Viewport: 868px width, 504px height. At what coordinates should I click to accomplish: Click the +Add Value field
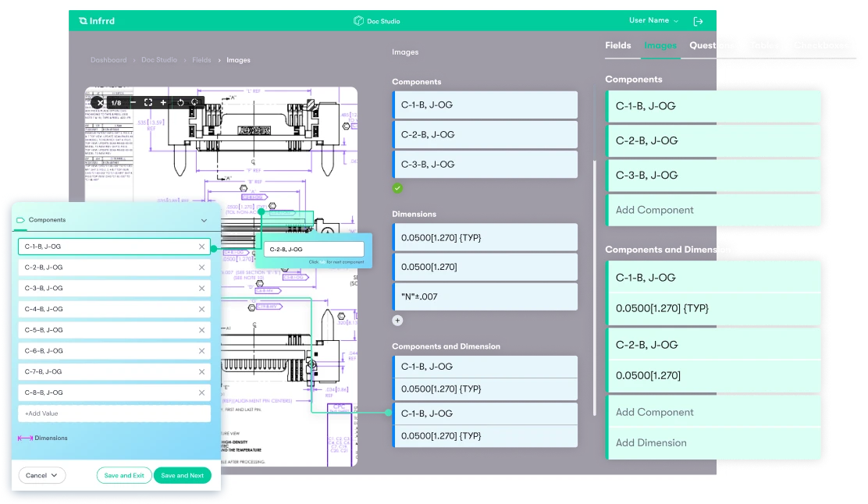pyautogui.click(x=114, y=413)
